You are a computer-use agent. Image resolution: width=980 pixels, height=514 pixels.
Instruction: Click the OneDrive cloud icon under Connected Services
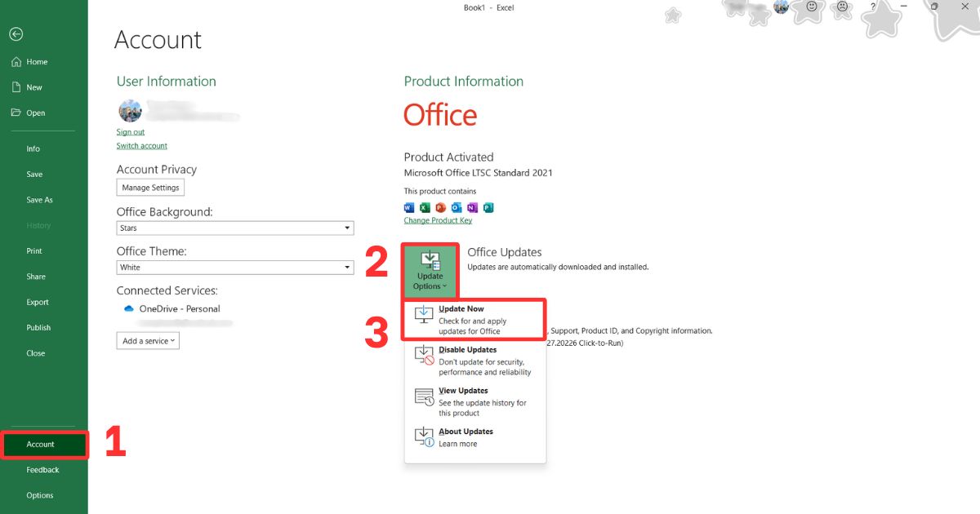(x=129, y=308)
